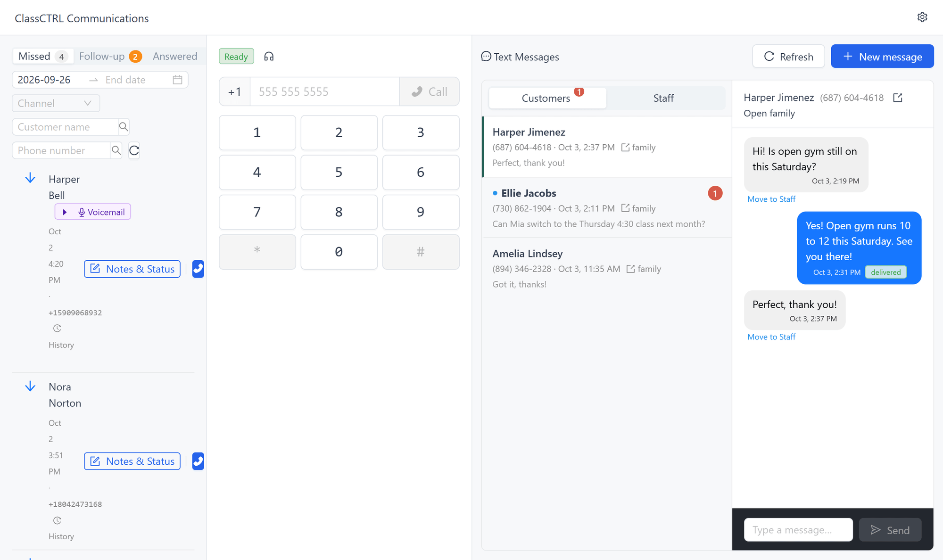Open the date range calendar icon
Image resolution: width=943 pixels, height=560 pixels.
pyautogui.click(x=177, y=80)
